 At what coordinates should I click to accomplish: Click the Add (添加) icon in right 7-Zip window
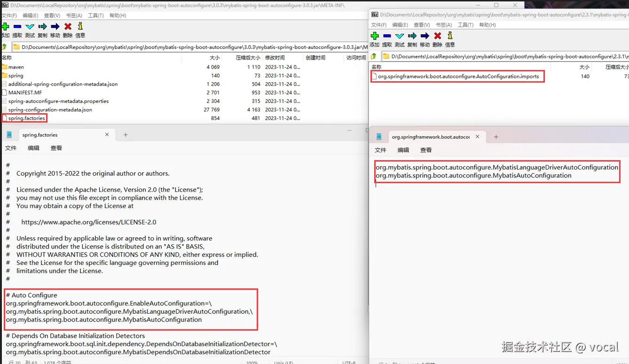click(x=375, y=36)
